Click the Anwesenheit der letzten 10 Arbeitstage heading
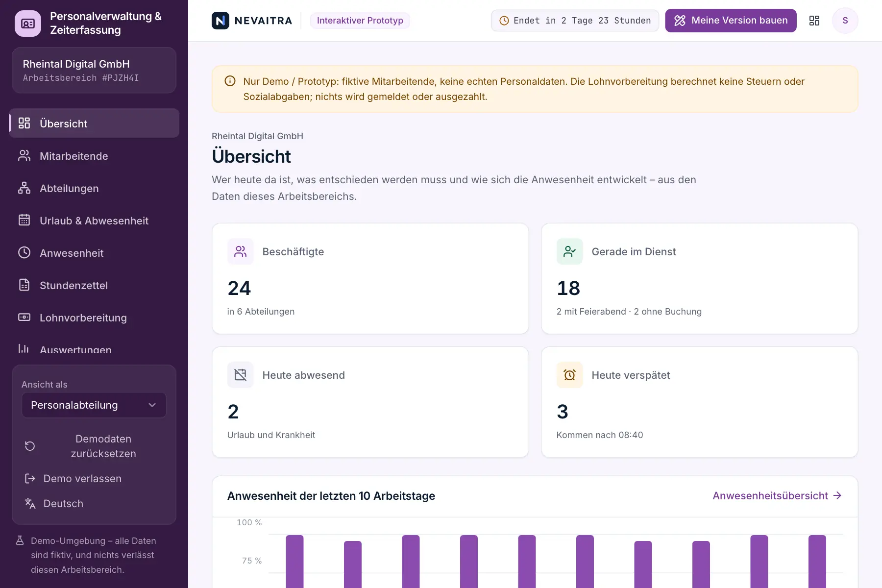The height and width of the screenshot is (588, 882). [x=331, y=496]
